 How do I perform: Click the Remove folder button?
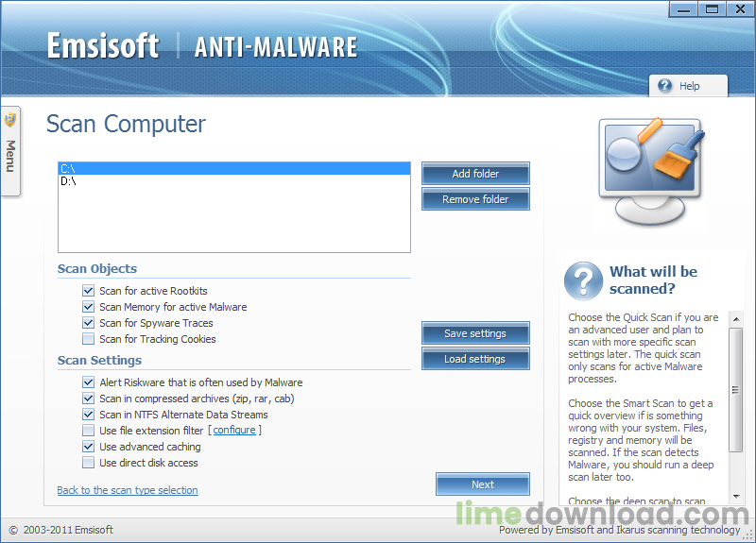point(475,199)
